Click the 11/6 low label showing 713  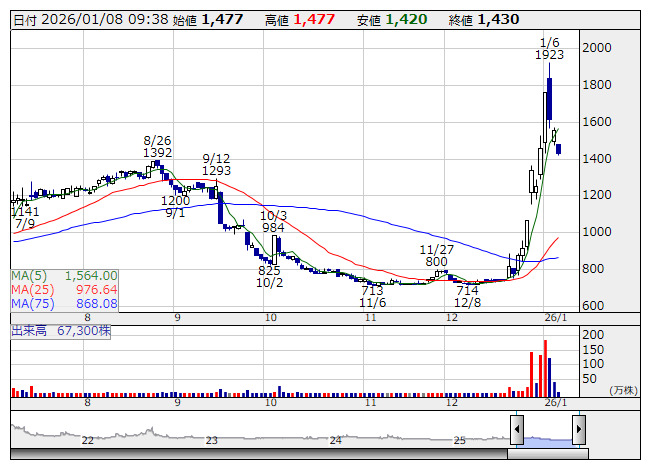[x=372, y=297]
